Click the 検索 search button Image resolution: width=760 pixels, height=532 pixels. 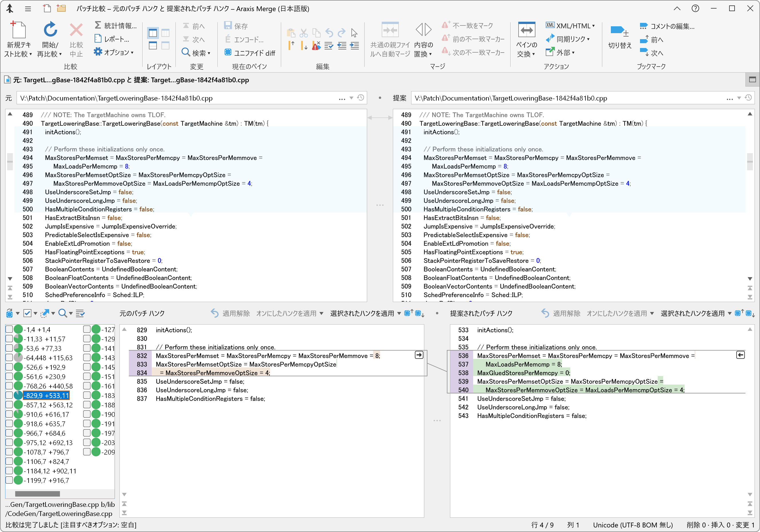click(196, 53)
